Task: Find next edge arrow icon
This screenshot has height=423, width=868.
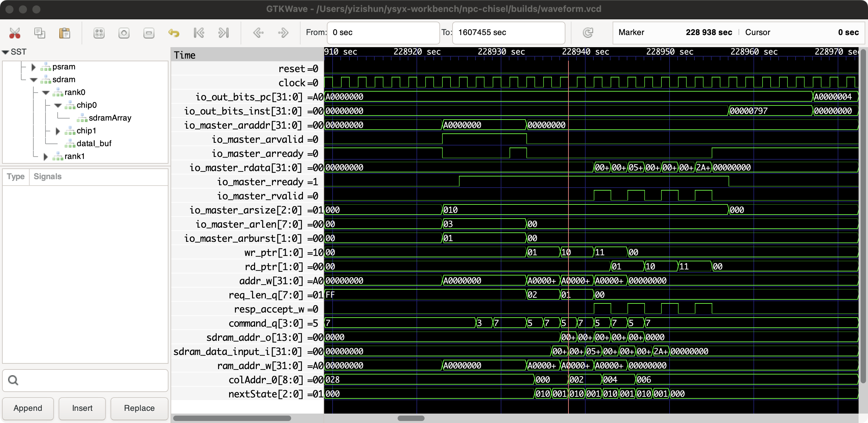Action: click(283, 33)
